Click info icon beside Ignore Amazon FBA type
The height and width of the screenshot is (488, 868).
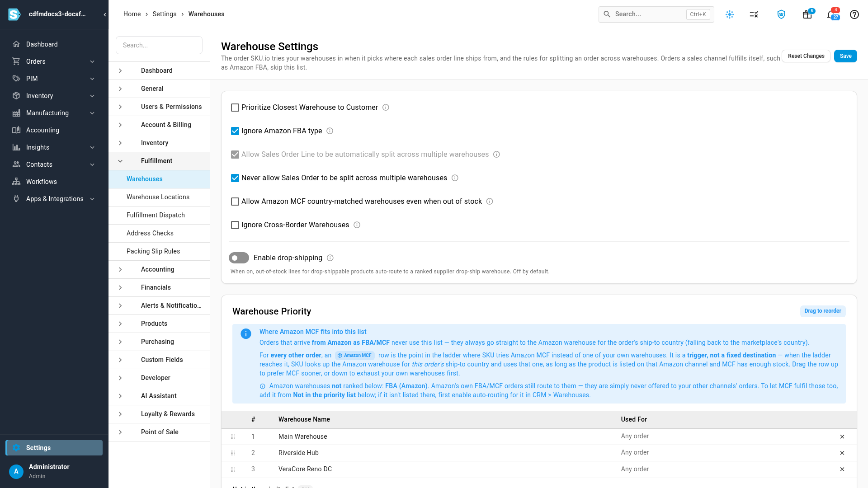point(330,131)
